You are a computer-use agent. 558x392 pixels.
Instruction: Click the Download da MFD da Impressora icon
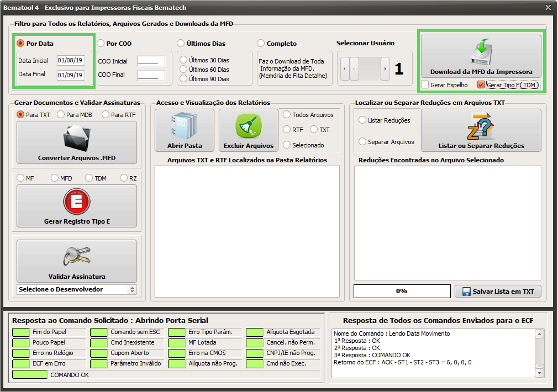click(x=481, y=52)
